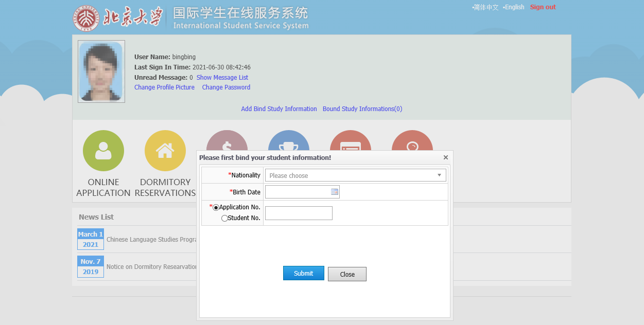Open the Online Application green icon
The image size is (644, 325).
(103, 151)
